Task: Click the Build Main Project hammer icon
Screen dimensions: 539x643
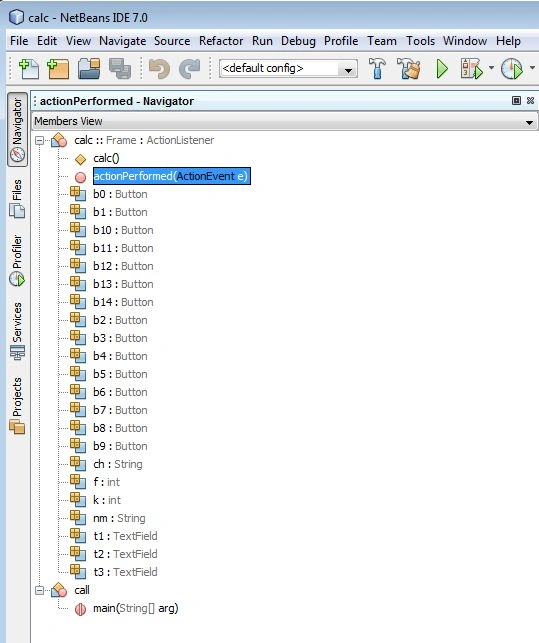Action: pos(377,68)
